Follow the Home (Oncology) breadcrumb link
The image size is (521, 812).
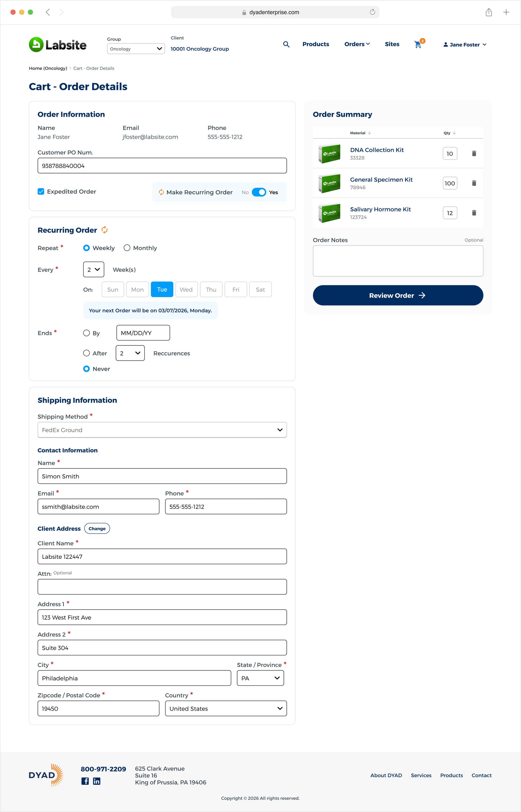pyautogui.click(x=48, y=68)
